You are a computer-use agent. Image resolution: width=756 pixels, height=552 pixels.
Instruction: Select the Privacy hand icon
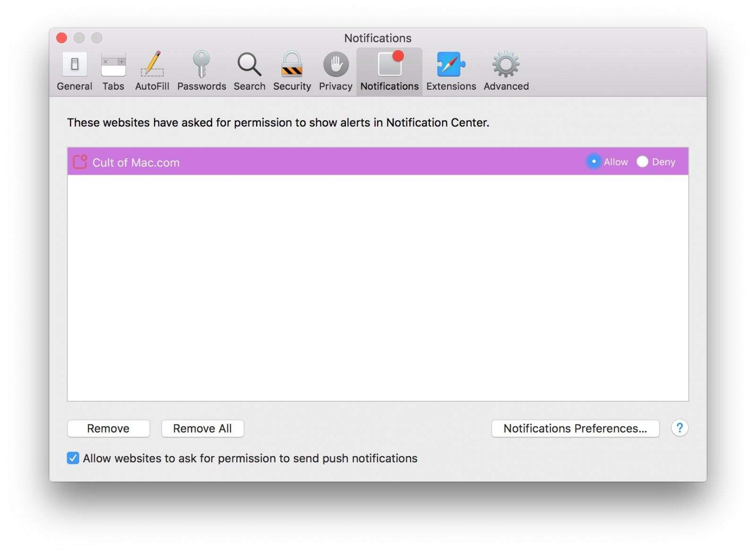[x=335, y=65]
